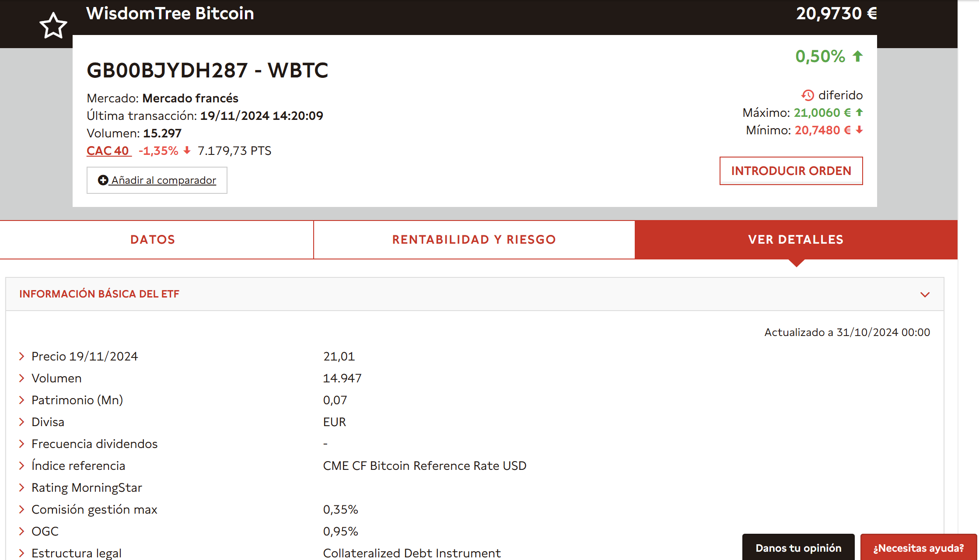The height and width of the screenshot is (560, 979).
Task: Click the Mínimo 20,7480 € value
Action: [823, 130]
